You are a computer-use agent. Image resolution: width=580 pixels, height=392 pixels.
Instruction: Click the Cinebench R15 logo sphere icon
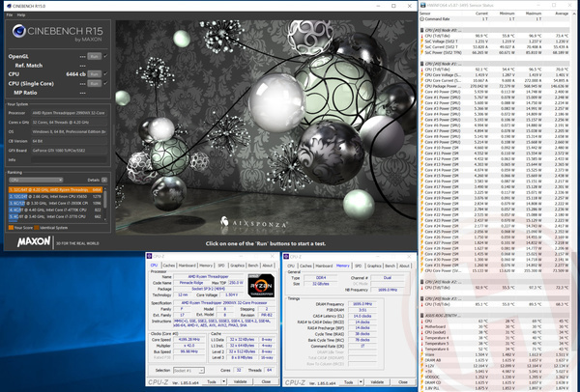19,32
